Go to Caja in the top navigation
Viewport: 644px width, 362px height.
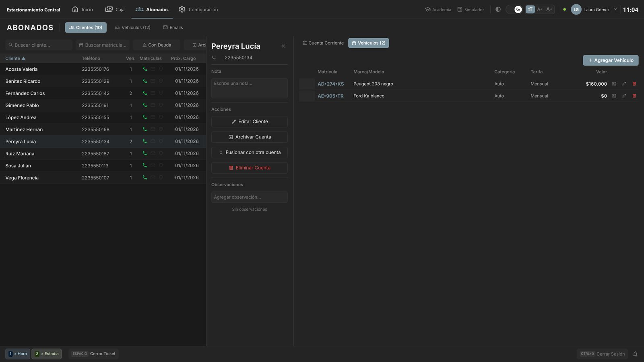[115, 9]
